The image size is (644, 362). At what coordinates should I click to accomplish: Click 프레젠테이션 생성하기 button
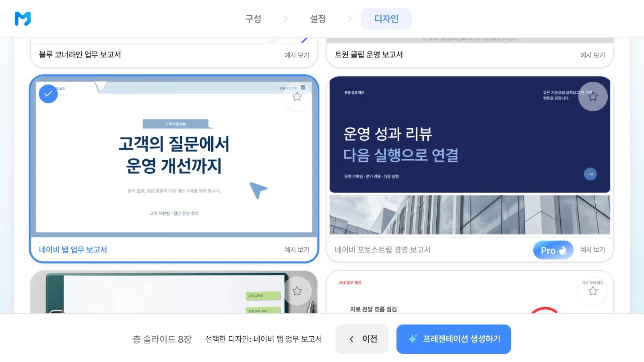coord(454,339)
